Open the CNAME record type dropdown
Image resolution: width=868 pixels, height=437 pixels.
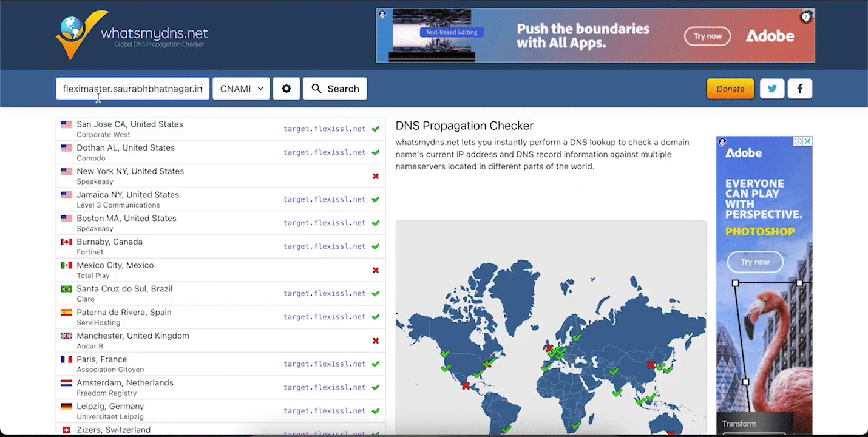pyautogui.click(x=241, y=89)
